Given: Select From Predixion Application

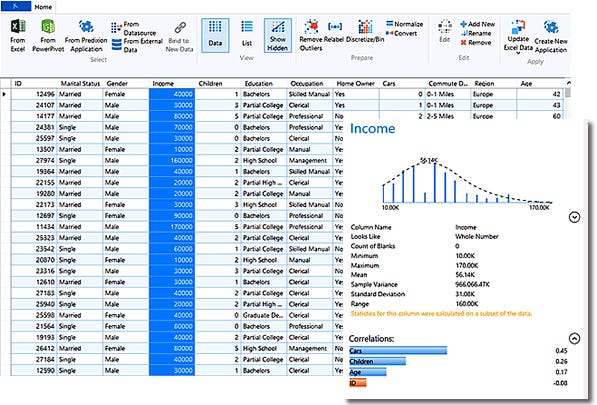Looking at the screenshot, I should (86, 36).
